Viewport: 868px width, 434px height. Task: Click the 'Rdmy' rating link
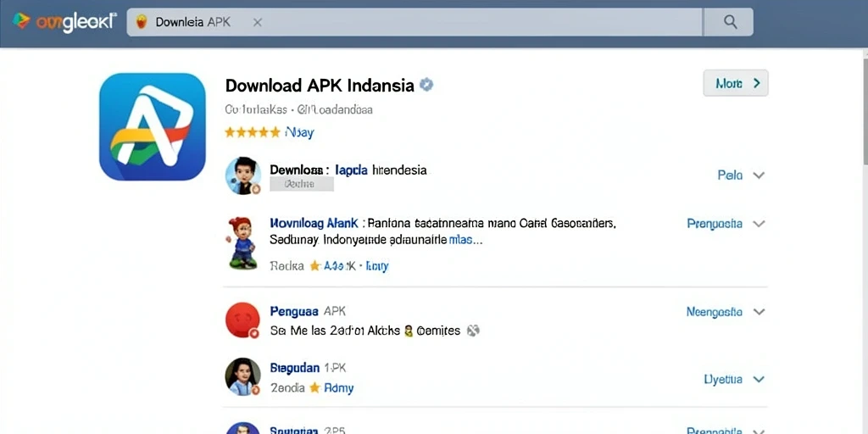pos(339,388)
